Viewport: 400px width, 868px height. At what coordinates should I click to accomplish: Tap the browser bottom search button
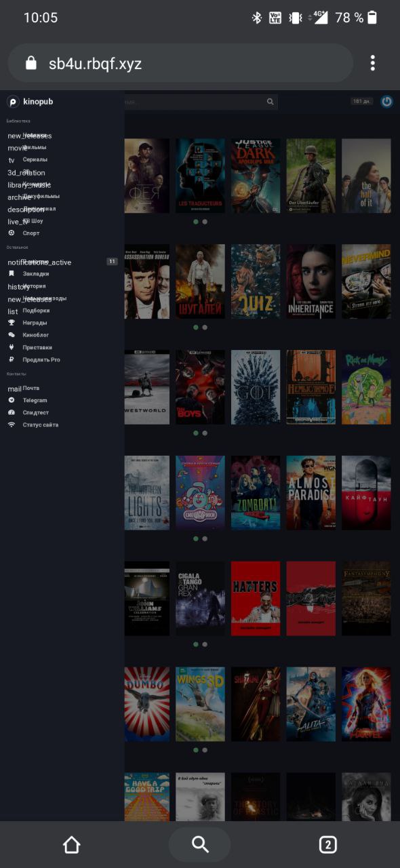tap(200, 844)
